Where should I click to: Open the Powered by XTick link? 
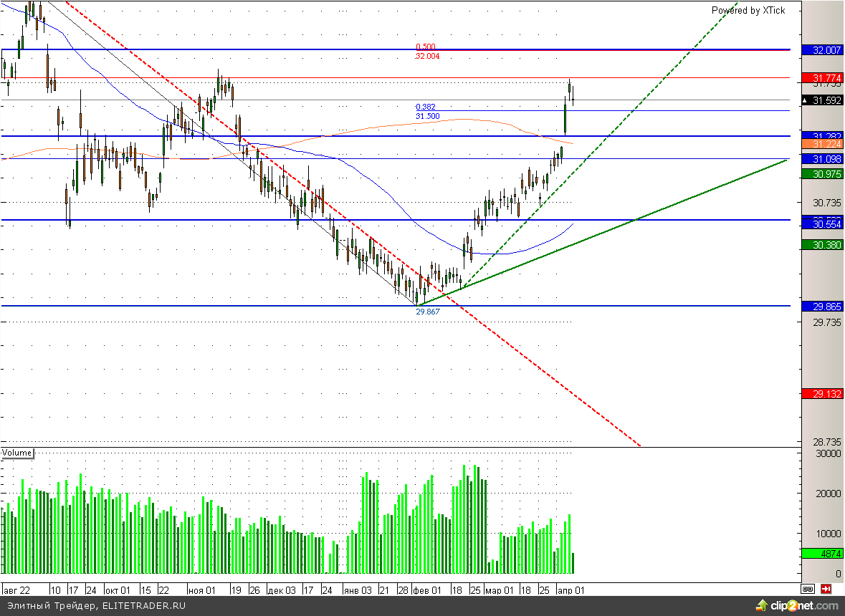[x=748, y=10]
